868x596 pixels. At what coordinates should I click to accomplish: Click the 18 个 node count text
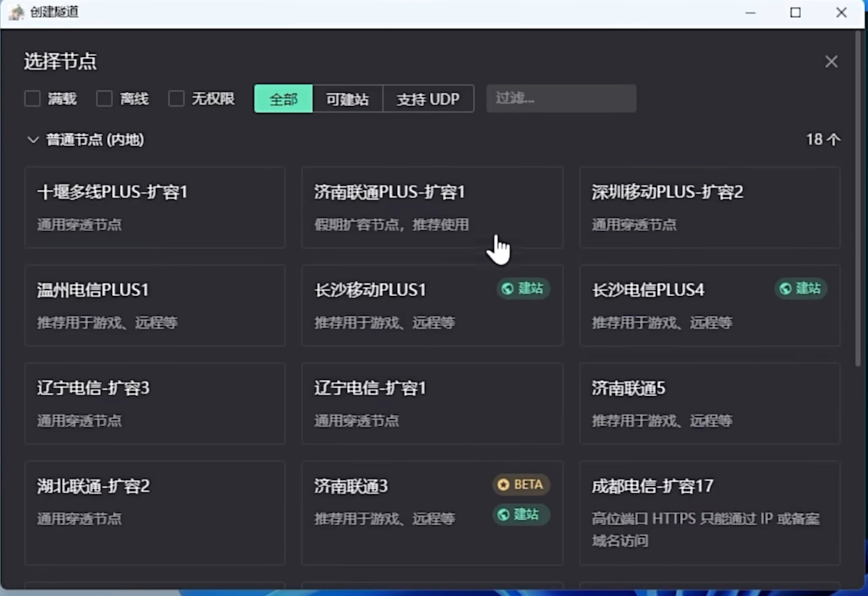coord(823,139)
